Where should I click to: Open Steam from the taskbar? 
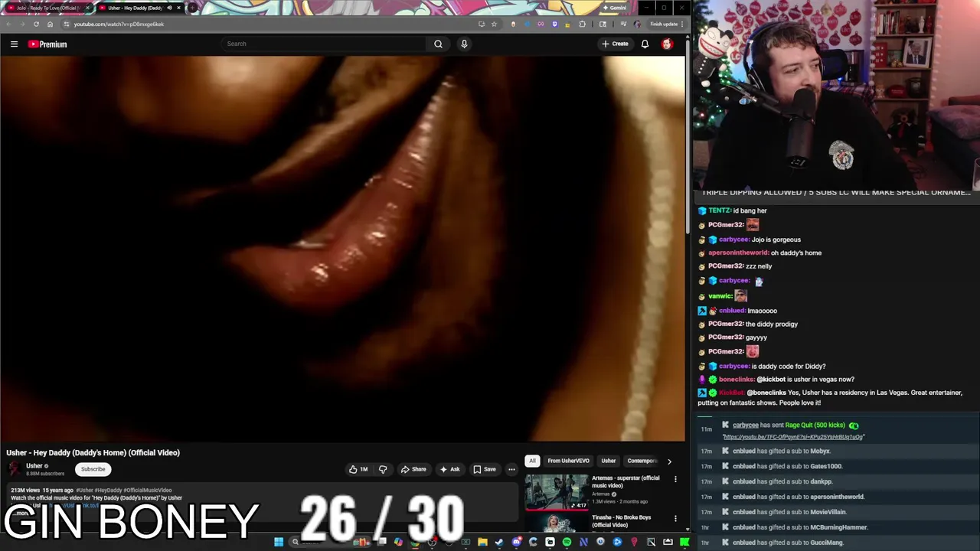(x=499, y=542)
